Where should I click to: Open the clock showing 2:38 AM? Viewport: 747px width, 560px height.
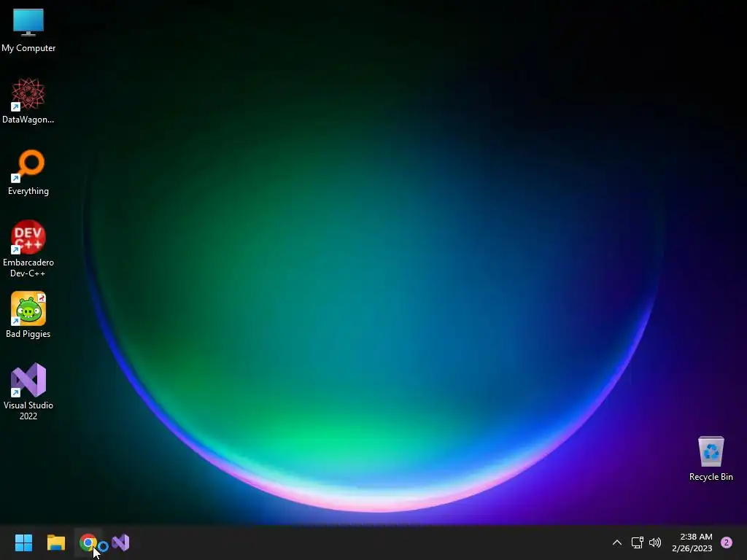pyautogui.click(x=692, y=542)
